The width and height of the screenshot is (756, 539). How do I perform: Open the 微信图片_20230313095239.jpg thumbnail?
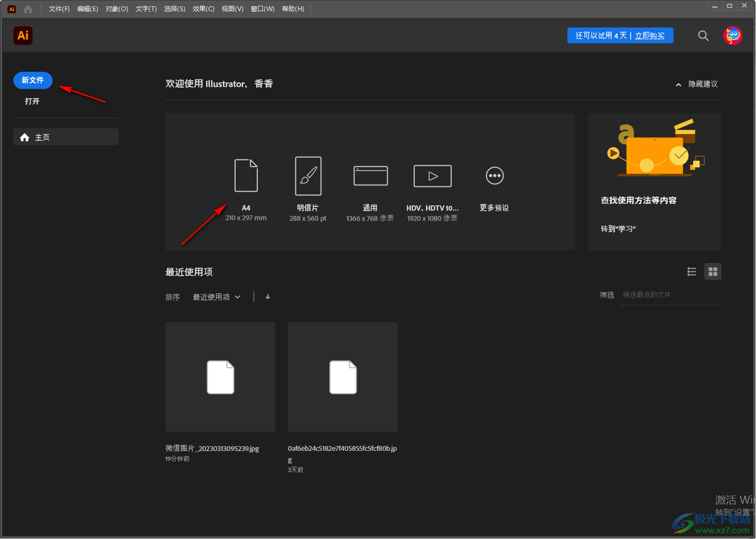point(220,377)
